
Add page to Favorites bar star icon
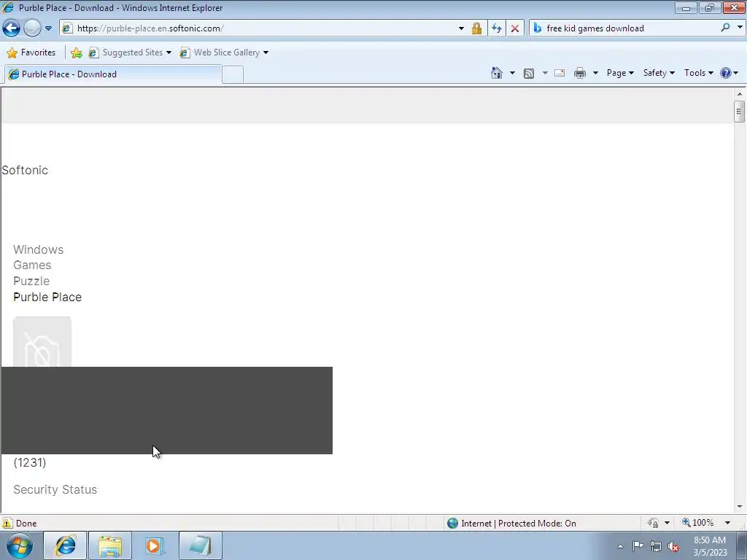(76, 52)
